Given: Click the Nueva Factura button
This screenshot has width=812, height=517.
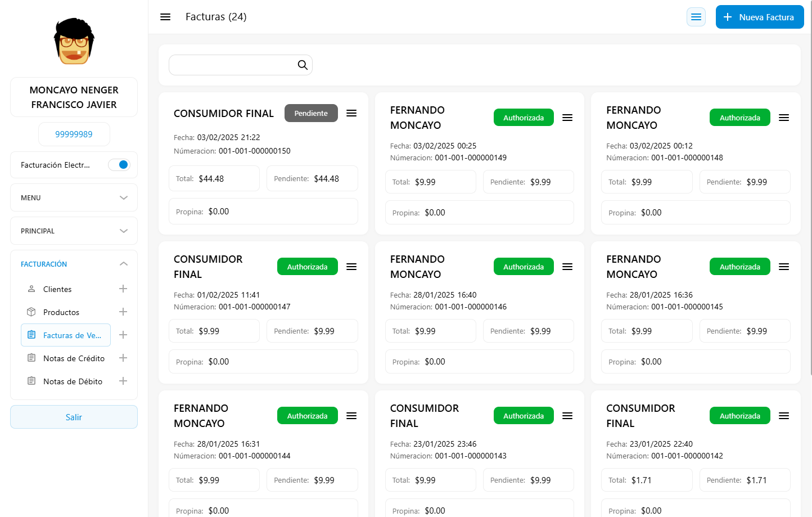Looking at the screenshot, I should [x=759, y=17].
